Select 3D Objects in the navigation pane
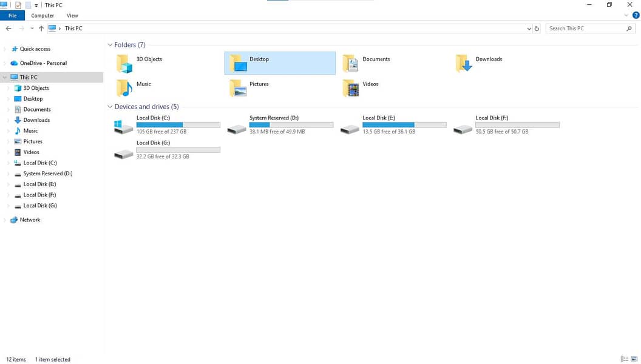641x364 pixels. [x=36, y=88]
